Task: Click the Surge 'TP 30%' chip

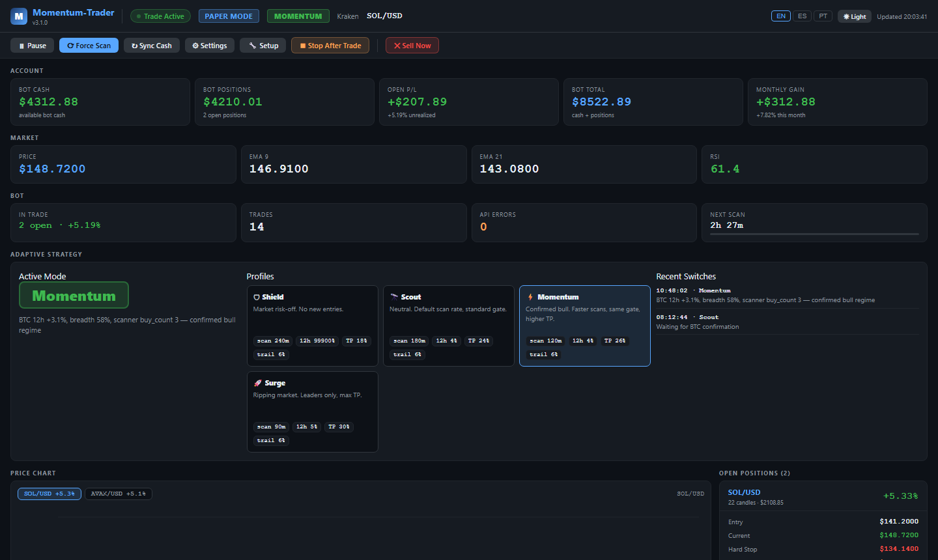Action: (339, 427)
